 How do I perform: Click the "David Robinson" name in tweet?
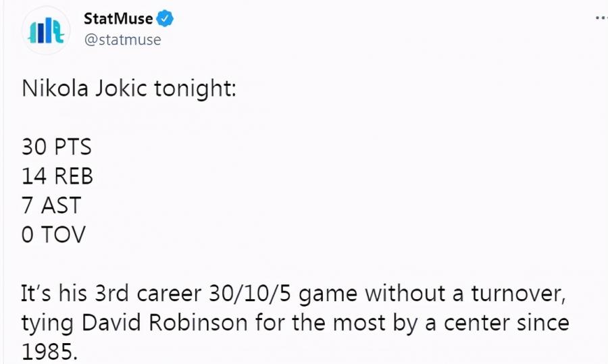click(x=165, y=323)
